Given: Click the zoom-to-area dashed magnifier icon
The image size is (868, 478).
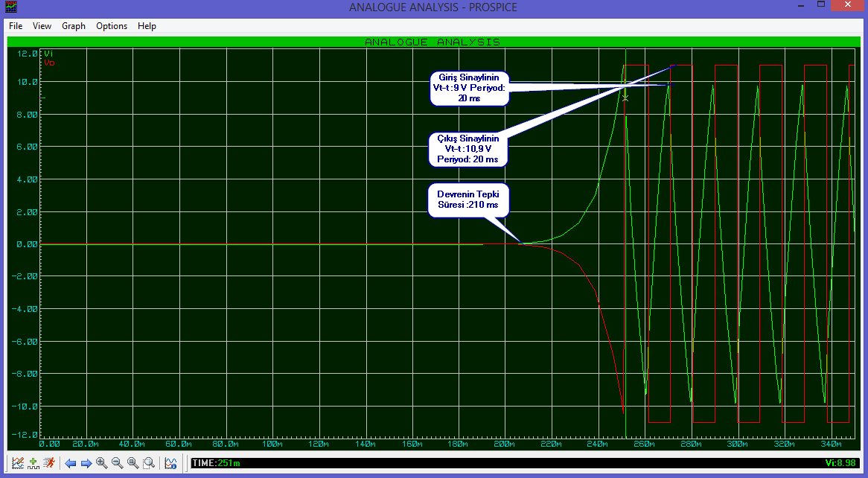Looking at the screenshot, I should coord(149,463).
